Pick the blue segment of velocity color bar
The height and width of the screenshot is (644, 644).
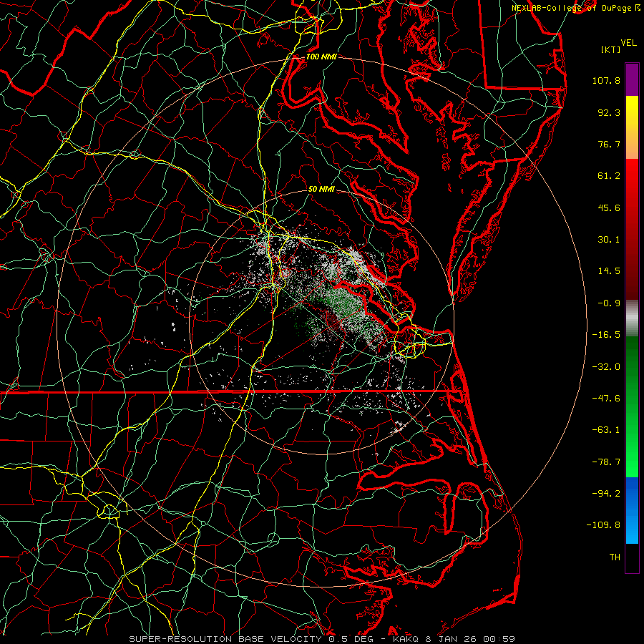[632, 510]
